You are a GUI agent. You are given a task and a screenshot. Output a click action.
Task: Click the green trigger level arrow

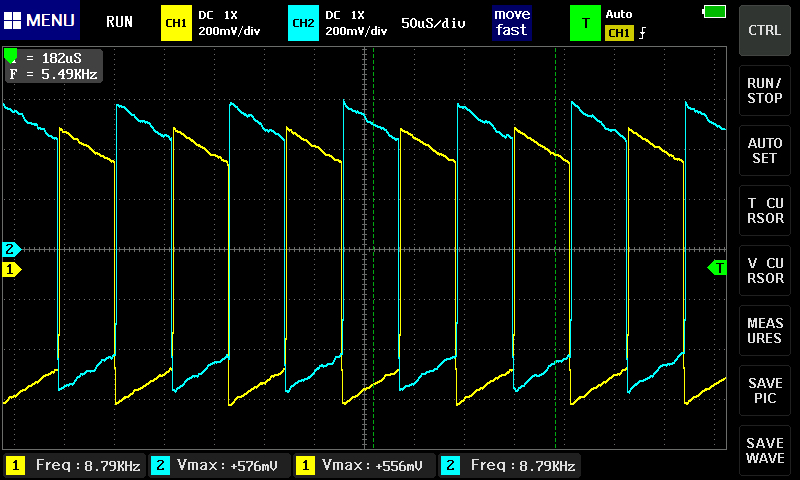pyautogui.click(x=717, y=267)
